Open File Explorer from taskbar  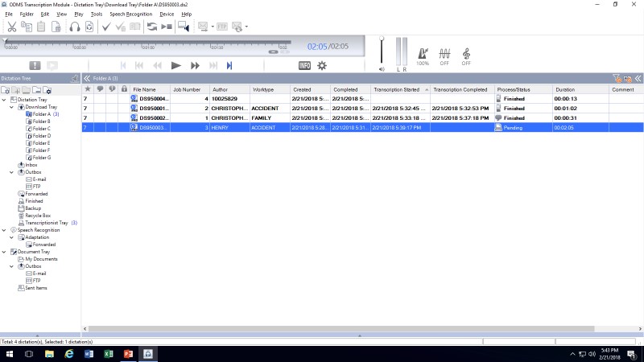(49, 354)
